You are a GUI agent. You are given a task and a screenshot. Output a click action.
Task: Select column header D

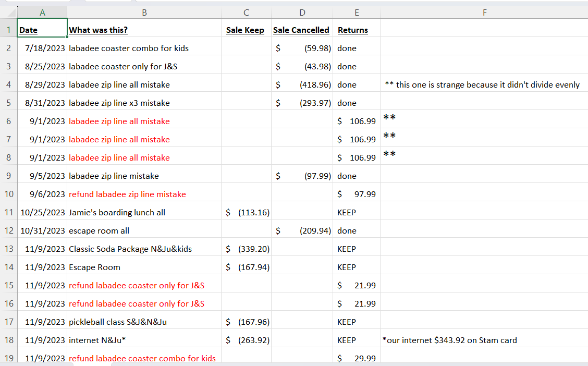point(302,10)
